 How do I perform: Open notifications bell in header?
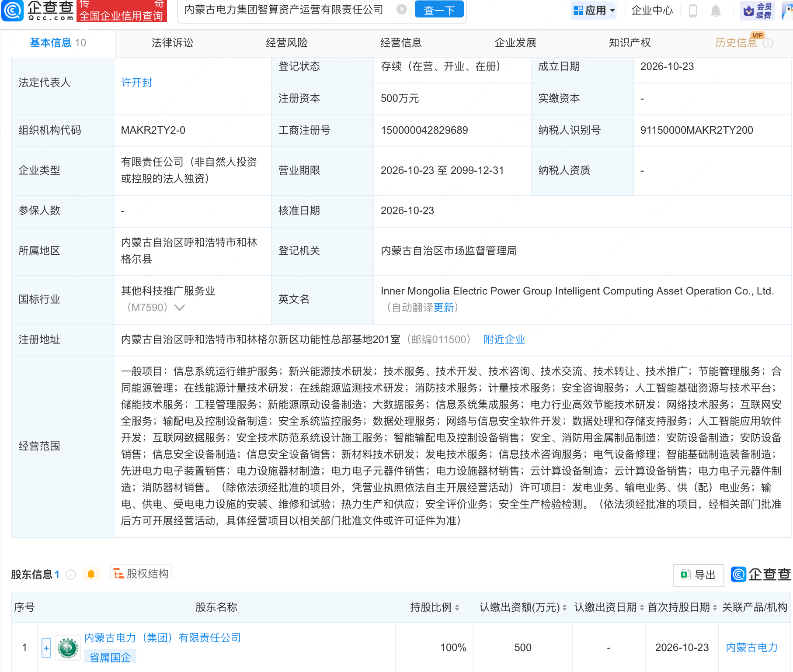click(x=716, y=10)
